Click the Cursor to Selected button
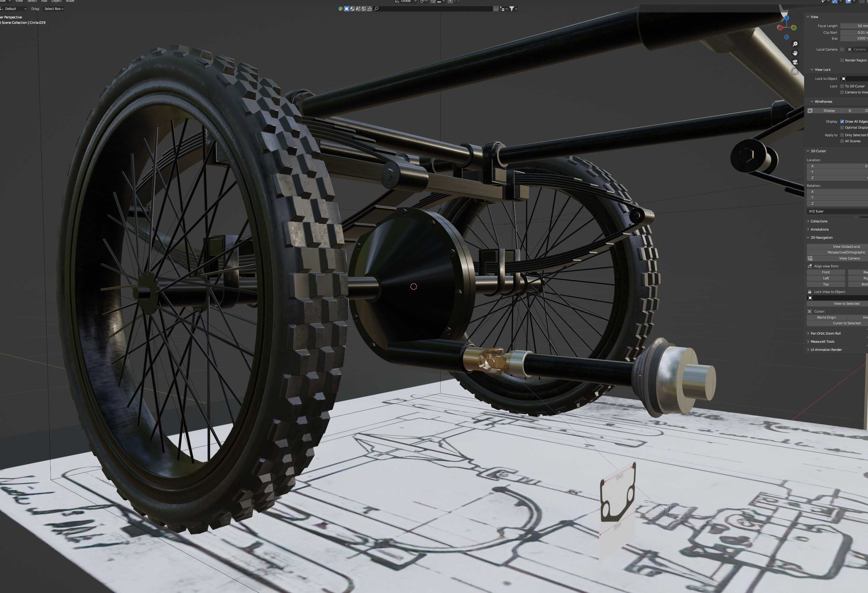The height and width of the screenshot is (593, 868). click(x=846, y=323)
